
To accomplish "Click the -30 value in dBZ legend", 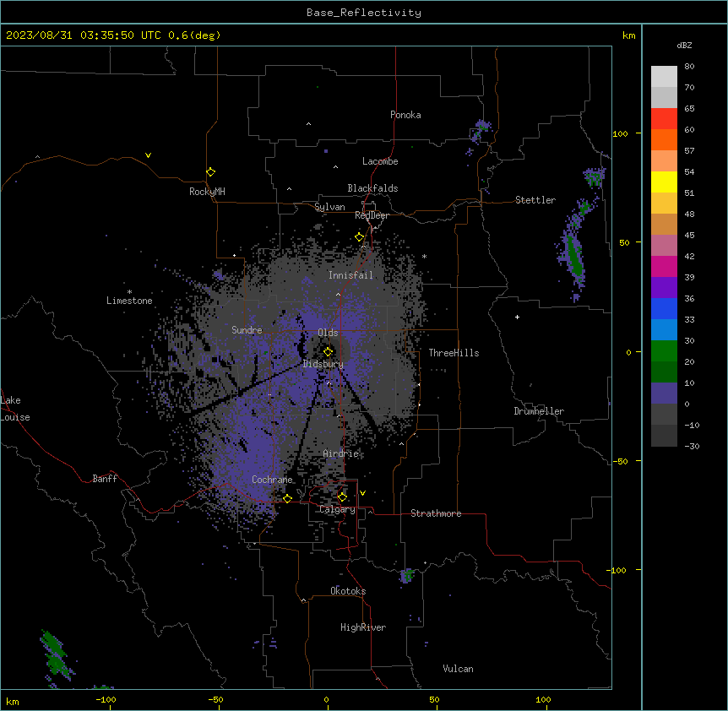I will [692, 447].
